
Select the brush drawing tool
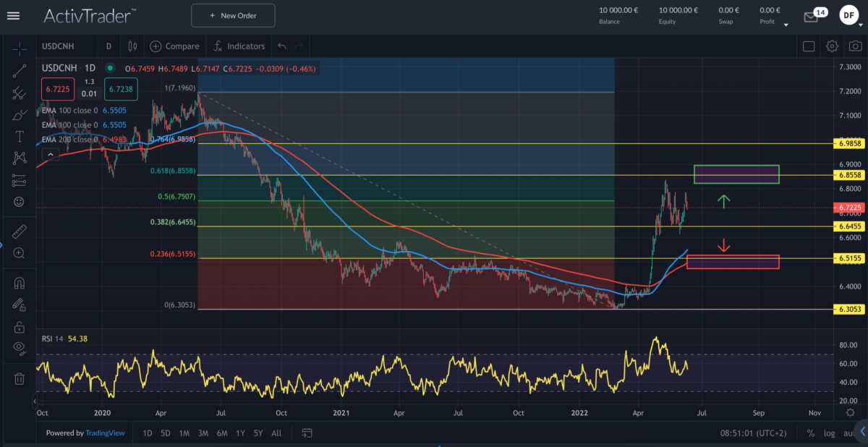(x=20, y=114)
